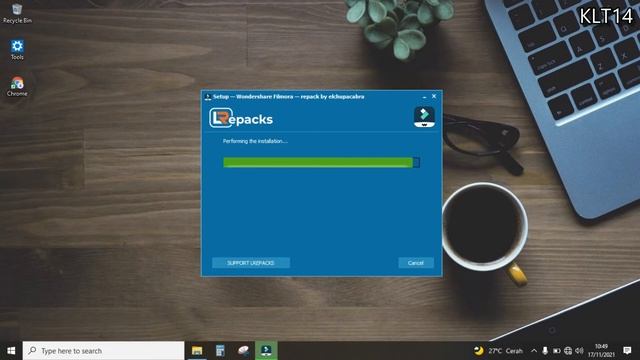Minimize the Filmora setup window
This screenshot has height=360, width=640.
pyautogui.click(x=424, y=97)
